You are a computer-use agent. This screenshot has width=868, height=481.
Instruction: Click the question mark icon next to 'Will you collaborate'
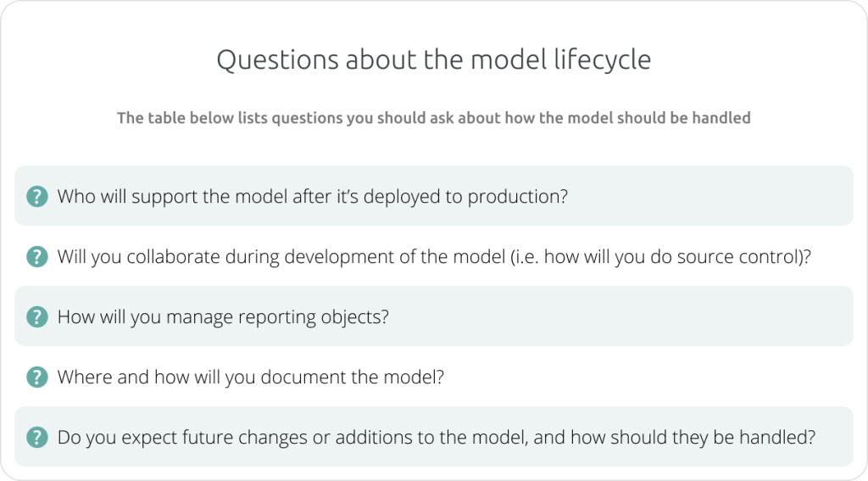click(37, 256)
